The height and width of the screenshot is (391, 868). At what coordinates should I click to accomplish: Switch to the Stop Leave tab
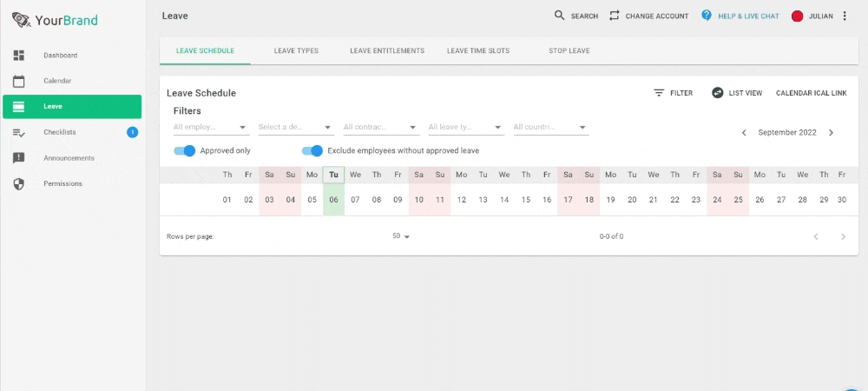click(x=569, y=51)
